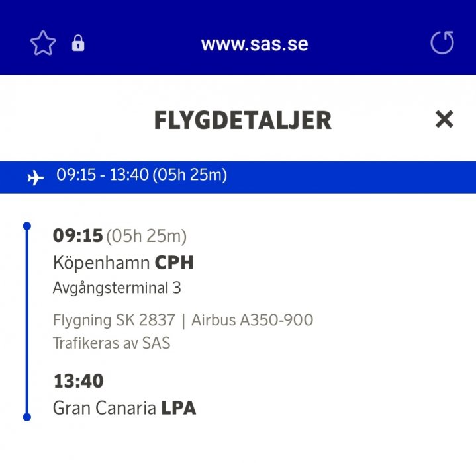Select the bold 09:15 departure time

pyautogui.click(x=77, y=235)
